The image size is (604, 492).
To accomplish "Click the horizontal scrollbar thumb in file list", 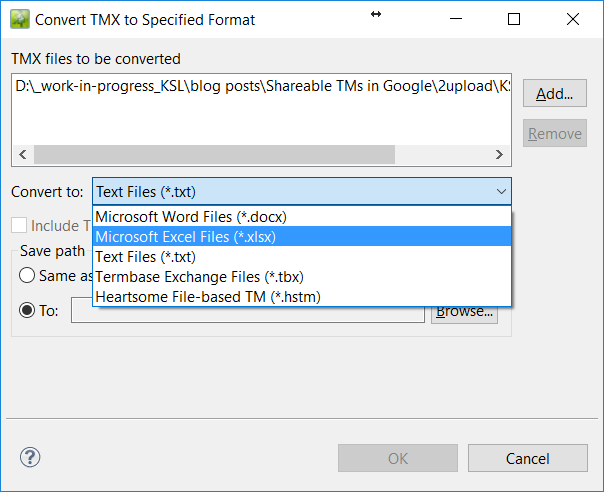I will click(x=214, y=154).
